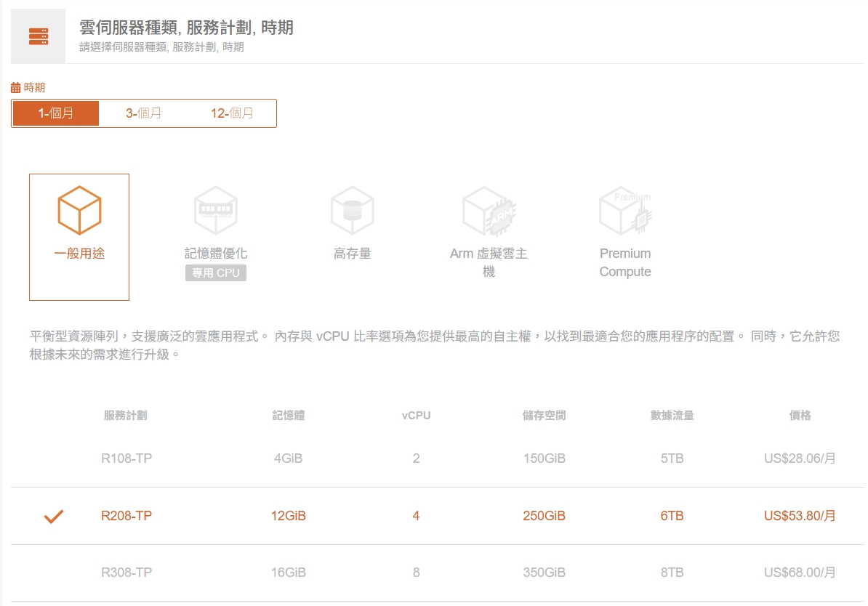Image resolution: width=868 pixels, height=606 pixels.
Task: Click the 價格 column header
Action: (x=800, y=416)
